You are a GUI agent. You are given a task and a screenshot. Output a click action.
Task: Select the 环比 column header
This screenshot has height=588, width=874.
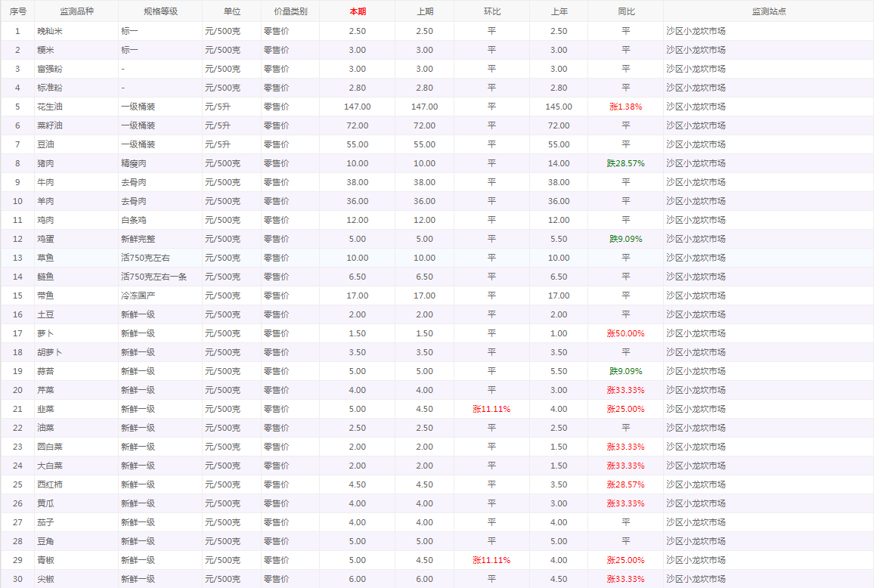click(491, 11)
